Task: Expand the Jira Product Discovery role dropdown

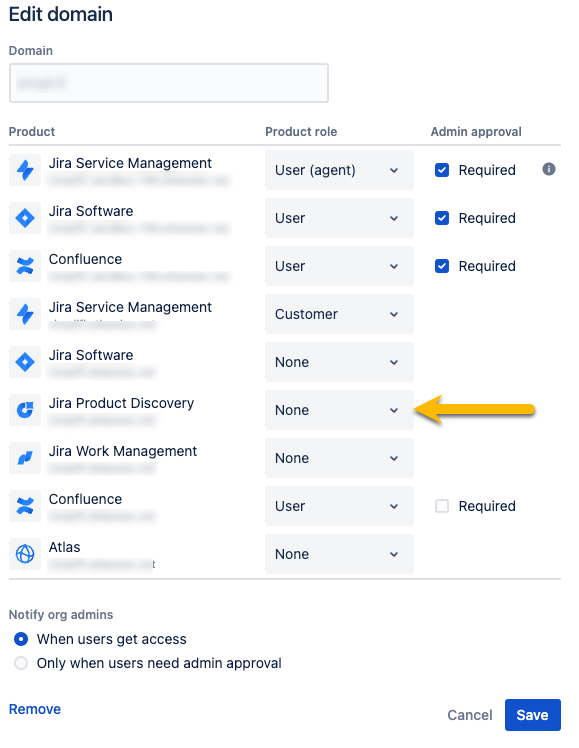Action: tap(339, 410)
